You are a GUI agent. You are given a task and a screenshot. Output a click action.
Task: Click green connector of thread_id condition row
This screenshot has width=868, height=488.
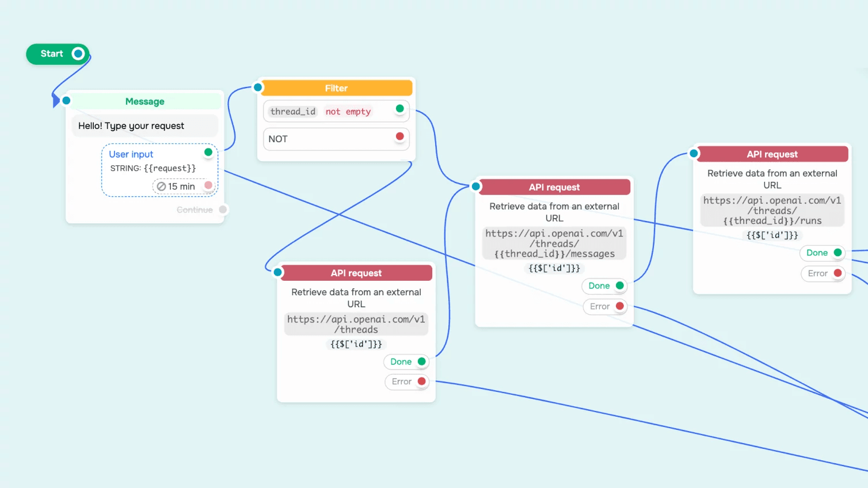coord(400,109)
